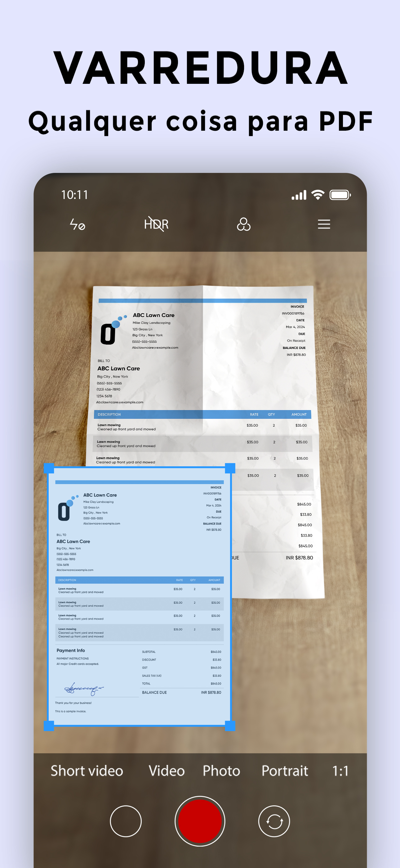Image resolution: width=400 pixels, height=868 pixels.
Task: Switch to Video mode
Action: coord(167,771)
